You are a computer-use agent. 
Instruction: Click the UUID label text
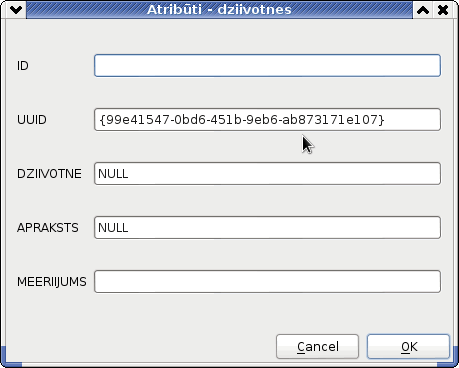click(x=32, y=120)
